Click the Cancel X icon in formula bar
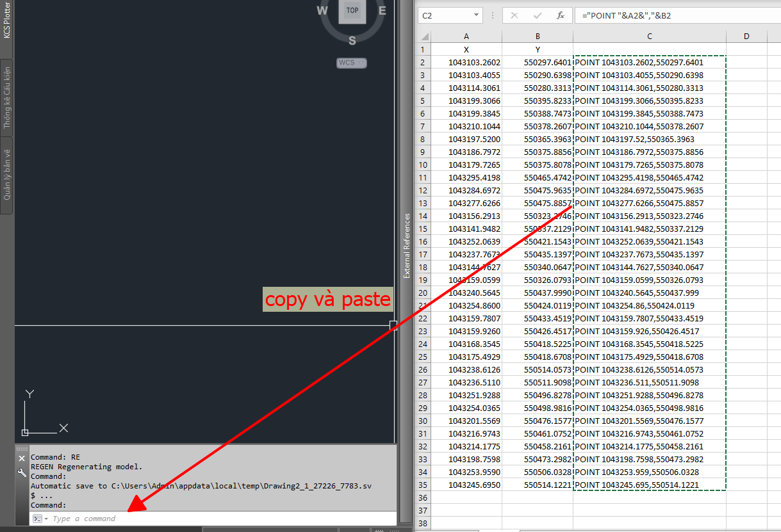781x532 pixels. pyautogui.click(x=514, y=15)
